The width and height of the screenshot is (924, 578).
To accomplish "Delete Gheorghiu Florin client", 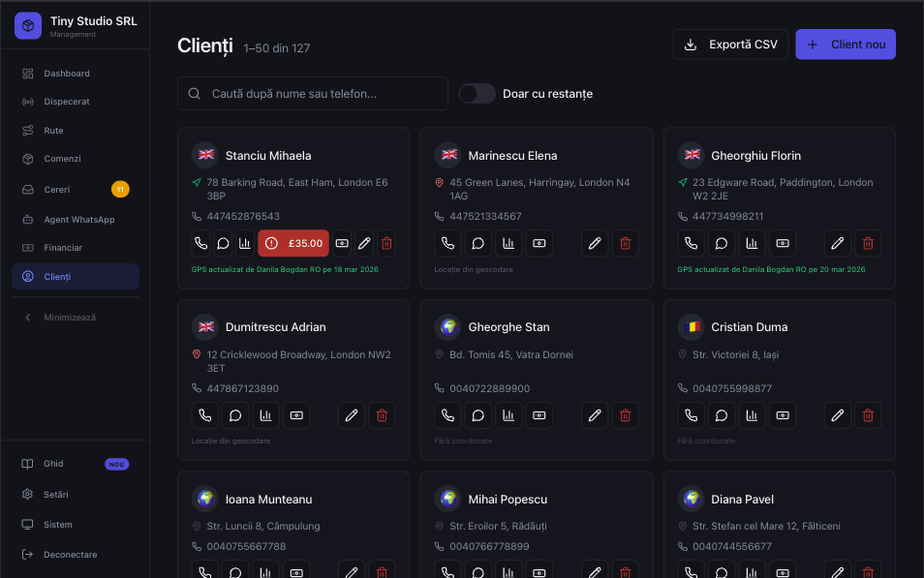I will tap(868, 243).
